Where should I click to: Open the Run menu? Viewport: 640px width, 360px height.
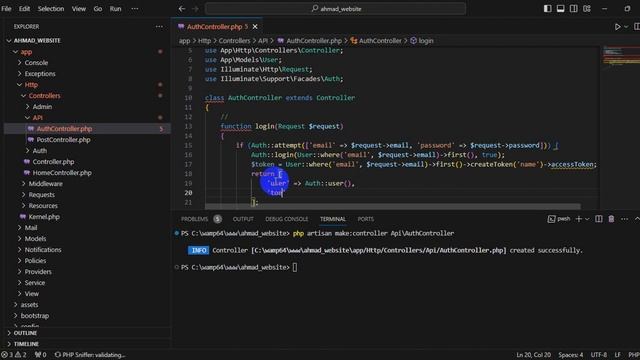pyautogui.click(x=116, y=9)
